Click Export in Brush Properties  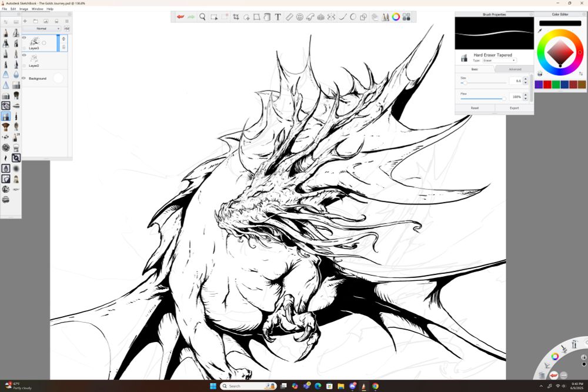(514, 108)
